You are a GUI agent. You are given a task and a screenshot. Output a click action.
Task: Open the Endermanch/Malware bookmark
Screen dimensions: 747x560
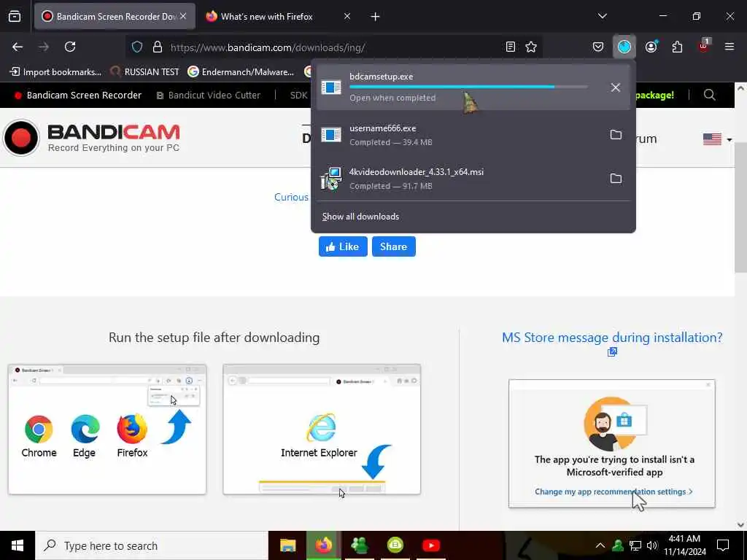[241, 72]
